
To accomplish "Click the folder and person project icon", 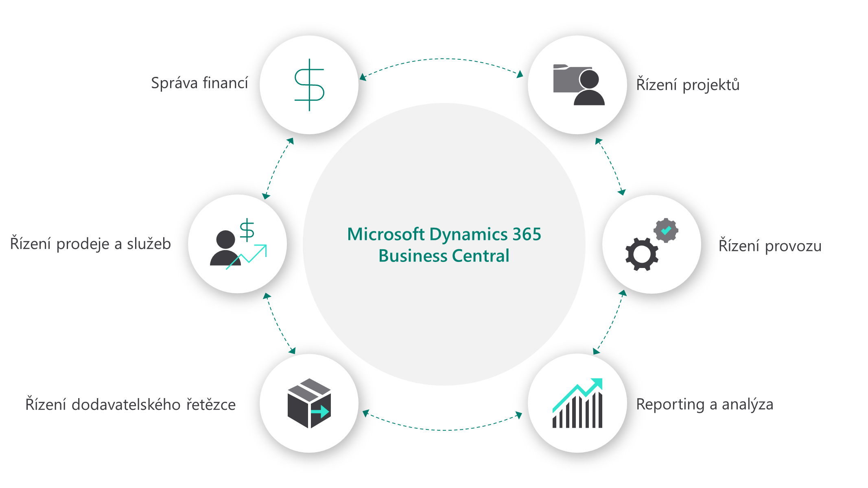I will [579, 85].
